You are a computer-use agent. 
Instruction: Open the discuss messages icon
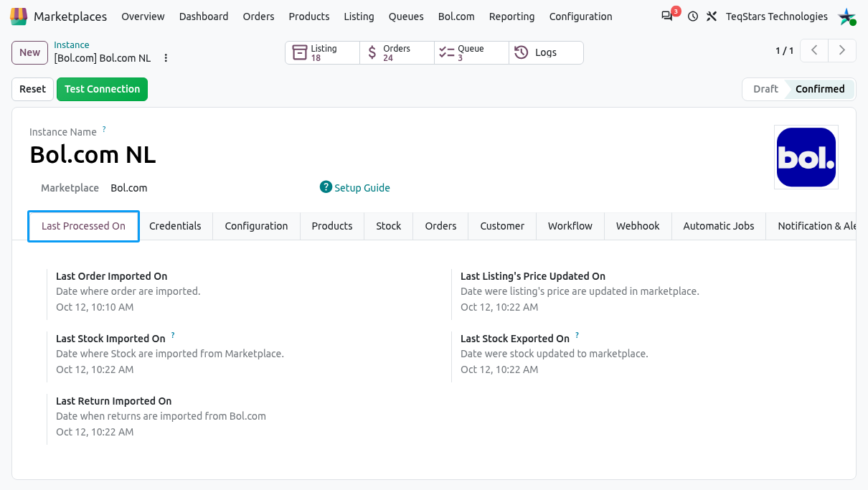tap(667, 16)
